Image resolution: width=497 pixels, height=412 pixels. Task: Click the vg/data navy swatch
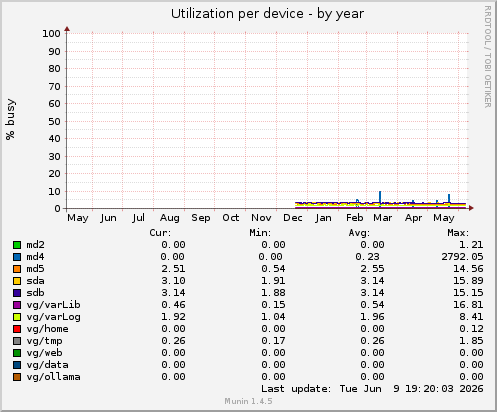click(17, 365)
